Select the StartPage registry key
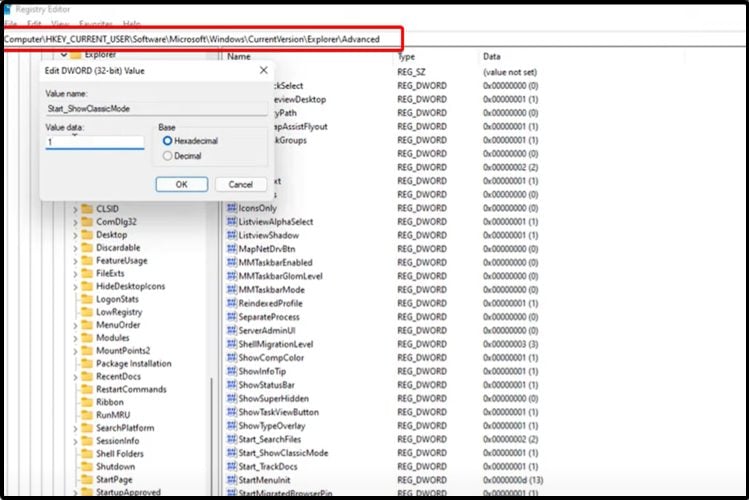This screenshot has width=749, height=500. 114,479
